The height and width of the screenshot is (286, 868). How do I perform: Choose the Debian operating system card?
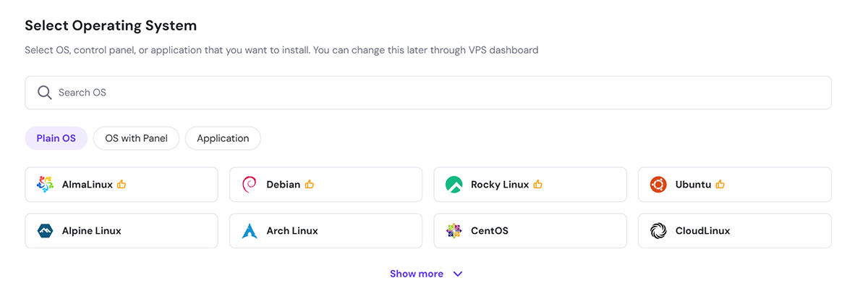point(325,185)
